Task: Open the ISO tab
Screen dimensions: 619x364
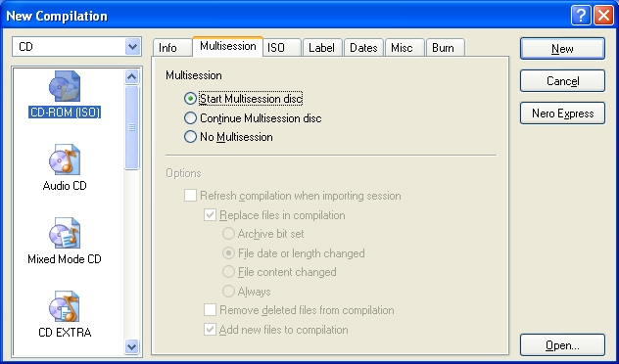Action: [282, 48]
